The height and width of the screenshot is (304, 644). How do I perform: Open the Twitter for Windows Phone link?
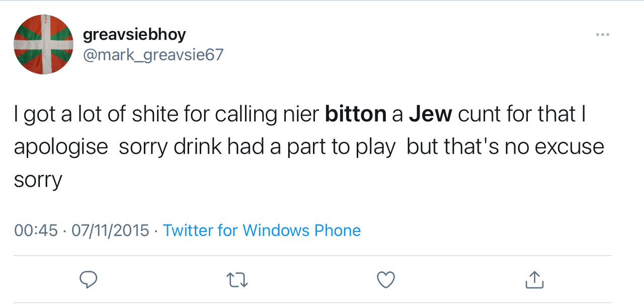262,231
